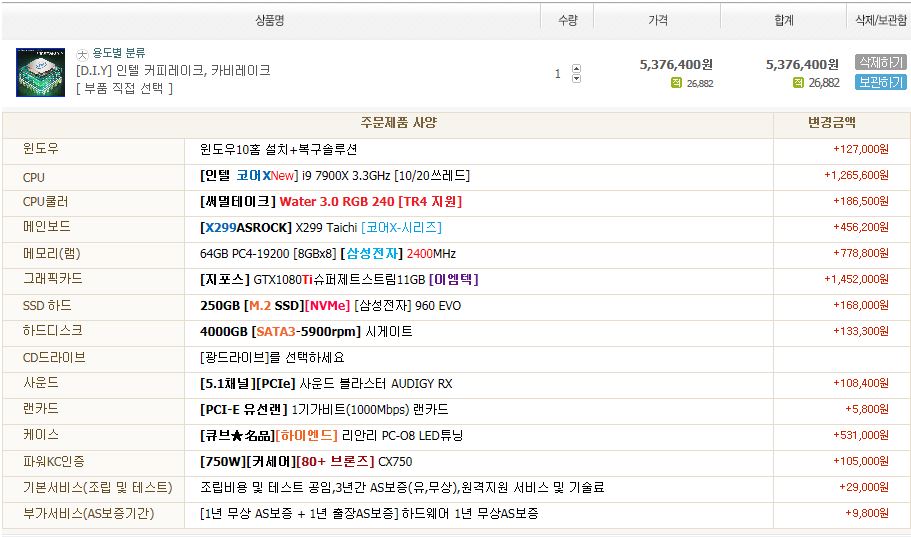The image size is (911, 537).
Task: Open the CPU product thumbnail image
Action: click(x=40, y=73)
